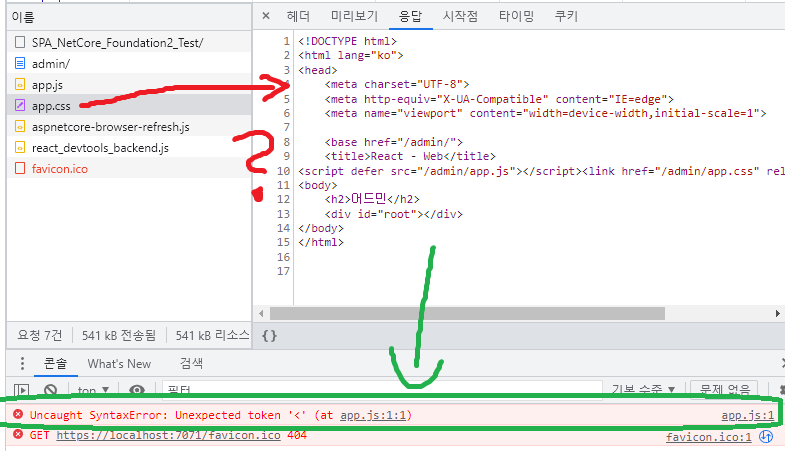Open the app.js:1:1 link in the error message

(375, 415)
